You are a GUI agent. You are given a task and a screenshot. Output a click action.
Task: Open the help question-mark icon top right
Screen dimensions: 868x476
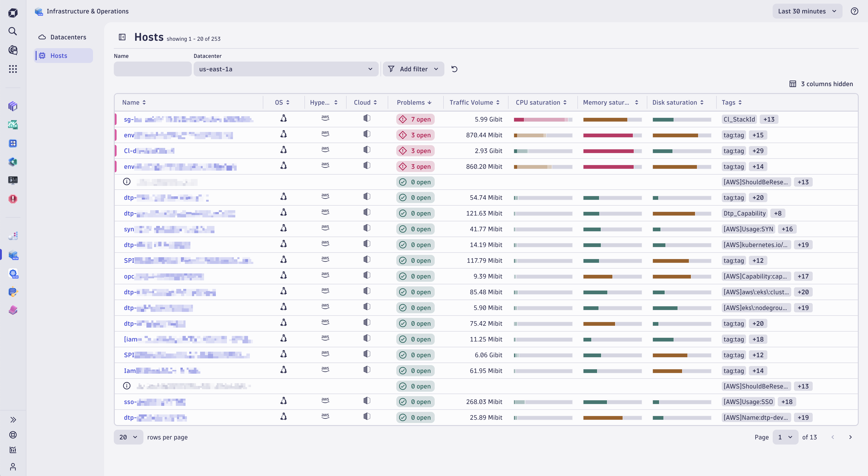[x=855, y=11]
